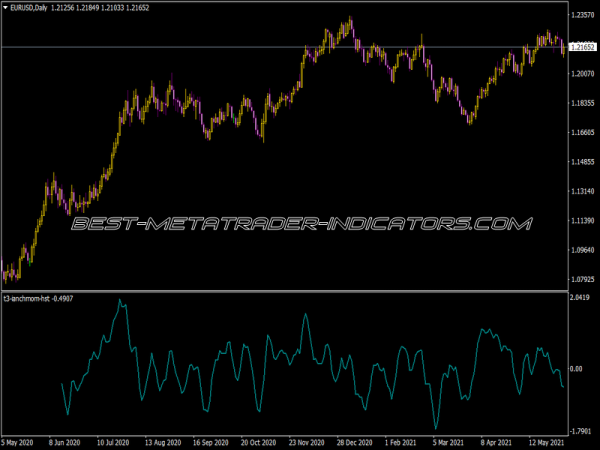Click the 10 Jul 2020 date label
The height and width of the screenshot is (450, 600).
[x=113, y=443]
